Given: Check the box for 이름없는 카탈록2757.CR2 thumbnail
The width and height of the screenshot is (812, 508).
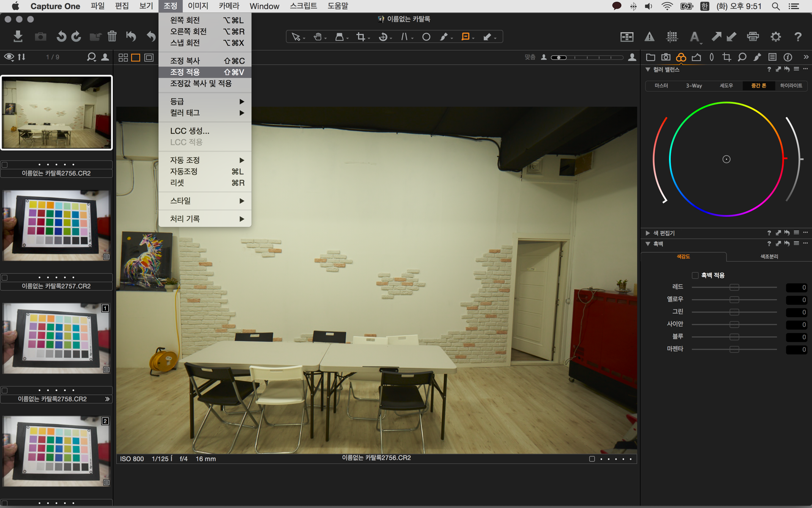Looking at the screenshot, I should pyautogui.click(x=5, y=278).
